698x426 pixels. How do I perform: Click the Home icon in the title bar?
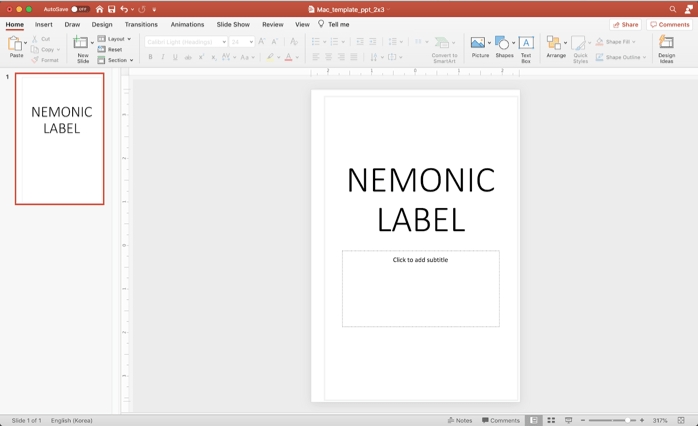(99, 9)
